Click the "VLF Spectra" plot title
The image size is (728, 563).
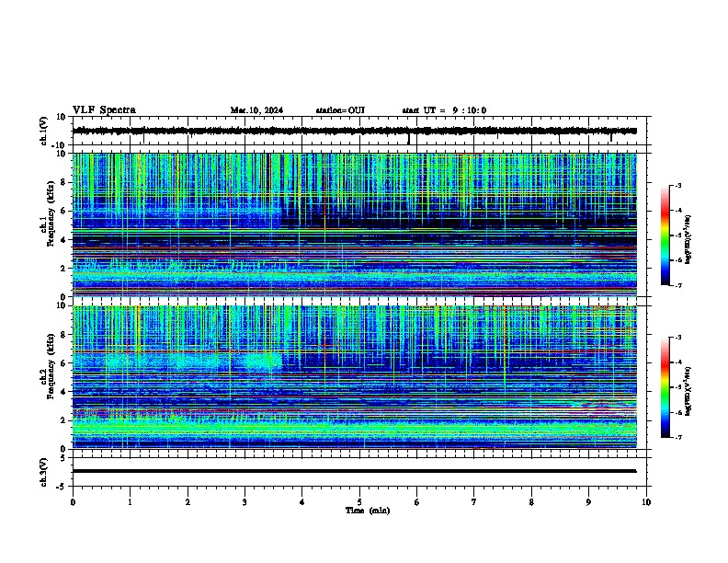click(x=104, y=110)
